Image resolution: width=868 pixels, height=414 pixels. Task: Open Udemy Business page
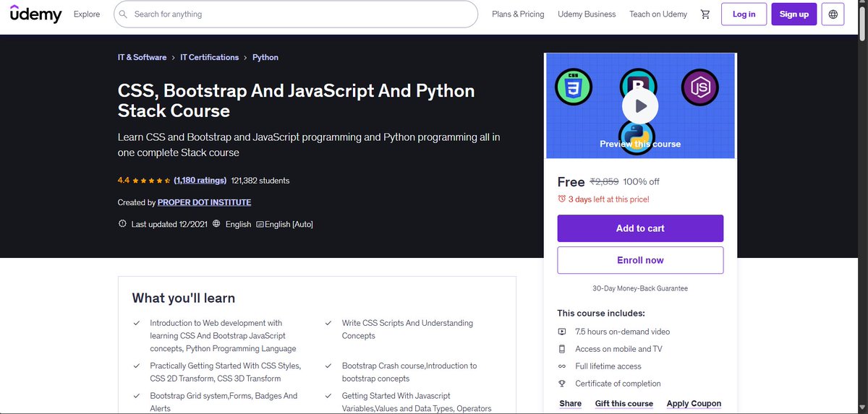[587, 14]
